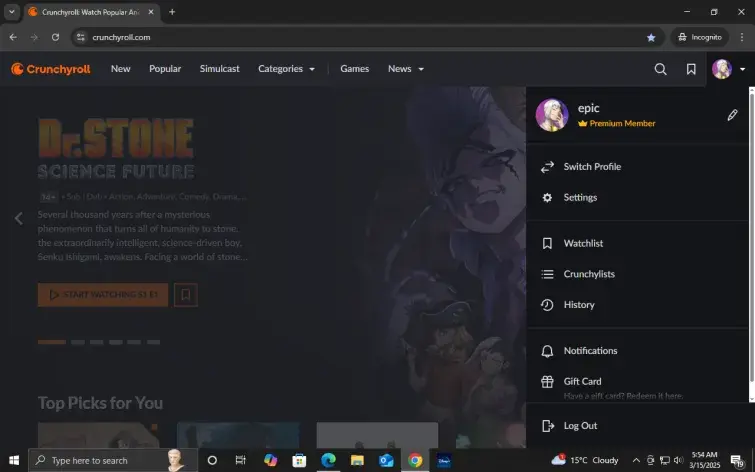Click the epic profile picture in menu

pos(552,115)
